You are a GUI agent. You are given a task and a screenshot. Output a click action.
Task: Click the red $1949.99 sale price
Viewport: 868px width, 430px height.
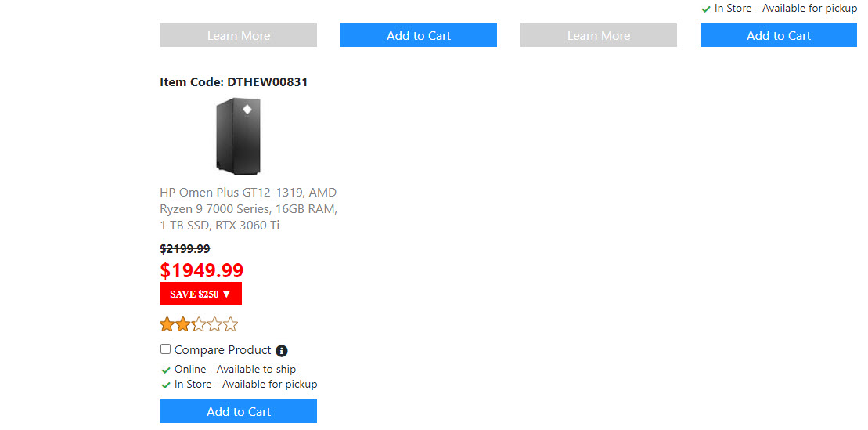(x=202, y=270)
